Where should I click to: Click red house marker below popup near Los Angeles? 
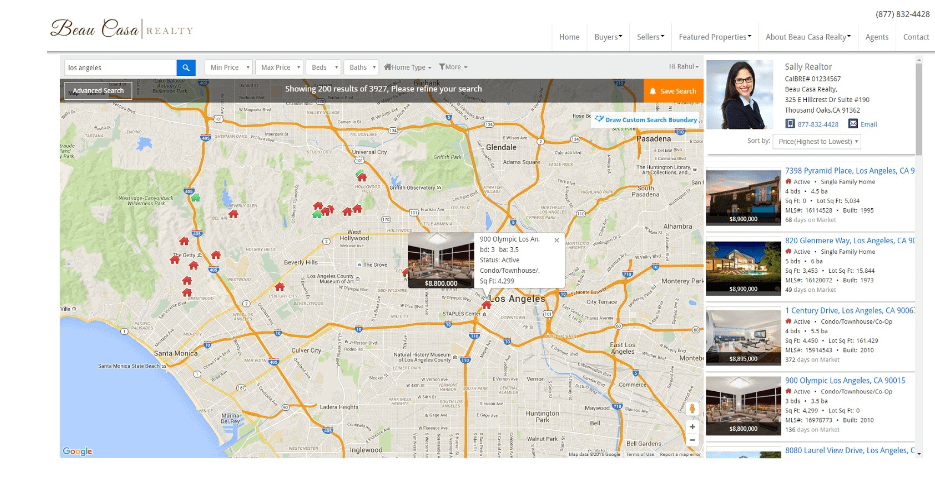[x=486, y=305]
